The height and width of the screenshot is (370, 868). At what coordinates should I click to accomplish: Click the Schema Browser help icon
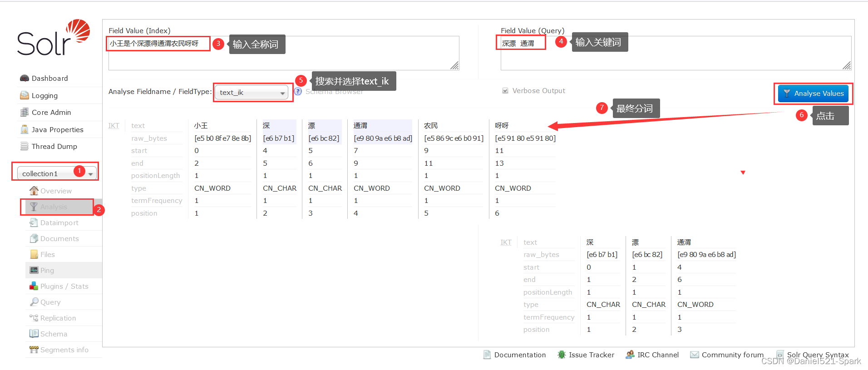(x=298, y=91)
